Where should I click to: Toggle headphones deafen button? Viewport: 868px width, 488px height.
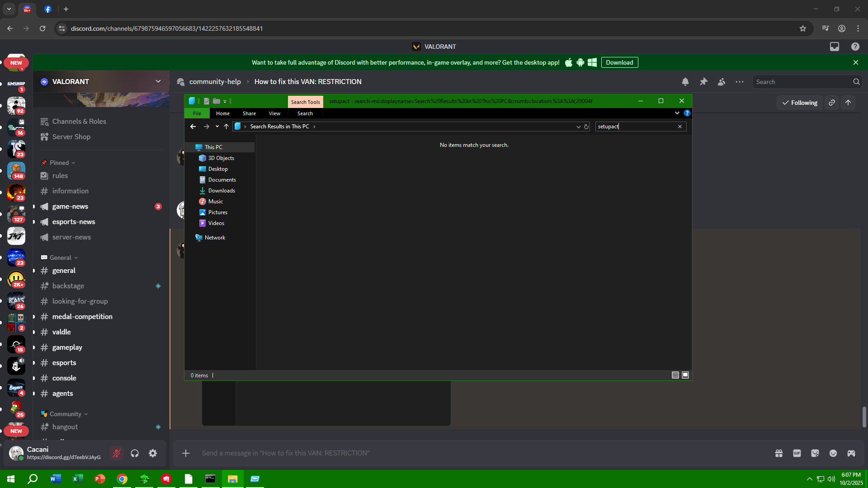(135, 453)
